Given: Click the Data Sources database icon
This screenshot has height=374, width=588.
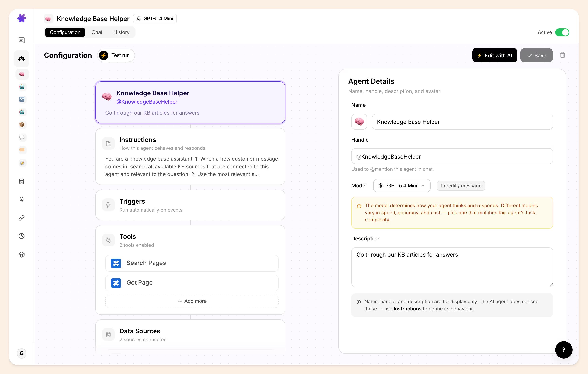Looking at the screenshot, I should [x=108, y=335].
